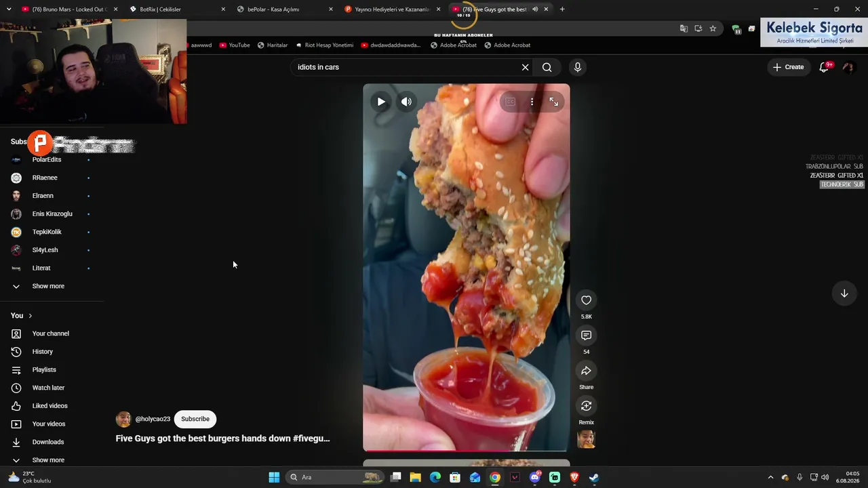Open Enis Kirazoglu subscription channel

pos(52,214)
